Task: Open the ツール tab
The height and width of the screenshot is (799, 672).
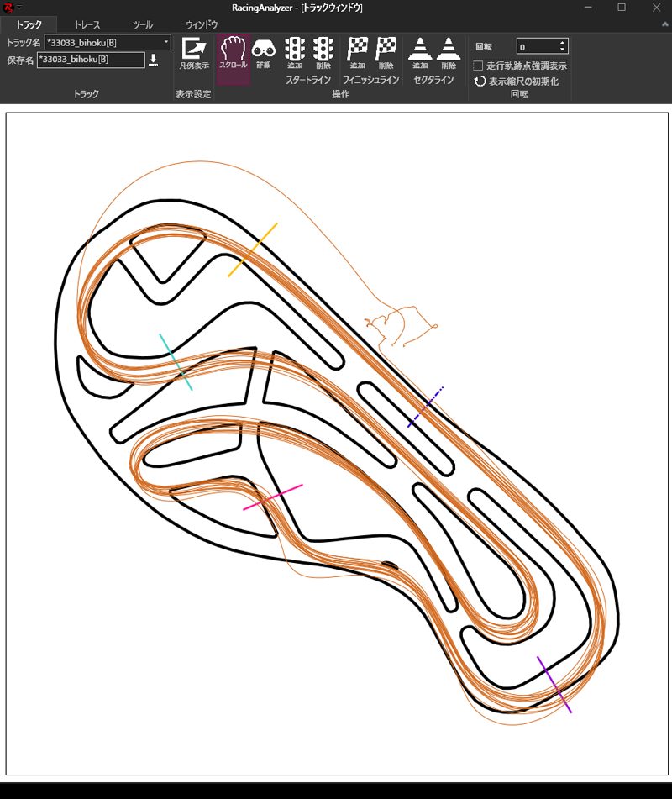Action: 142,24
